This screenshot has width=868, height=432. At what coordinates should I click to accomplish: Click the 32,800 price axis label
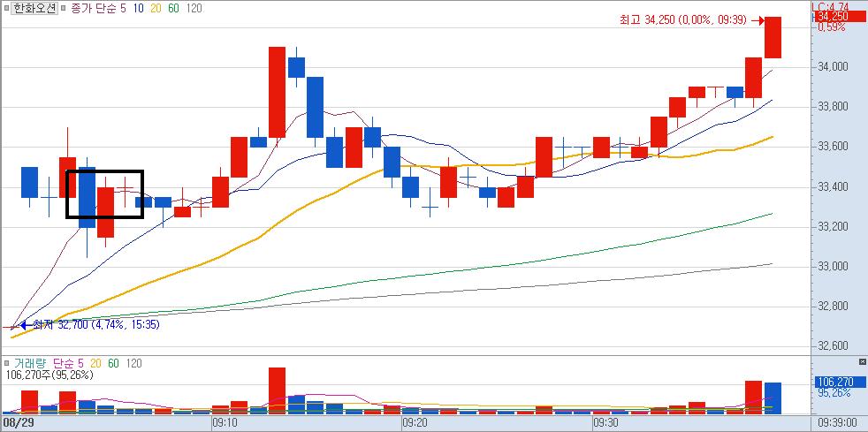tap(834, 307)
